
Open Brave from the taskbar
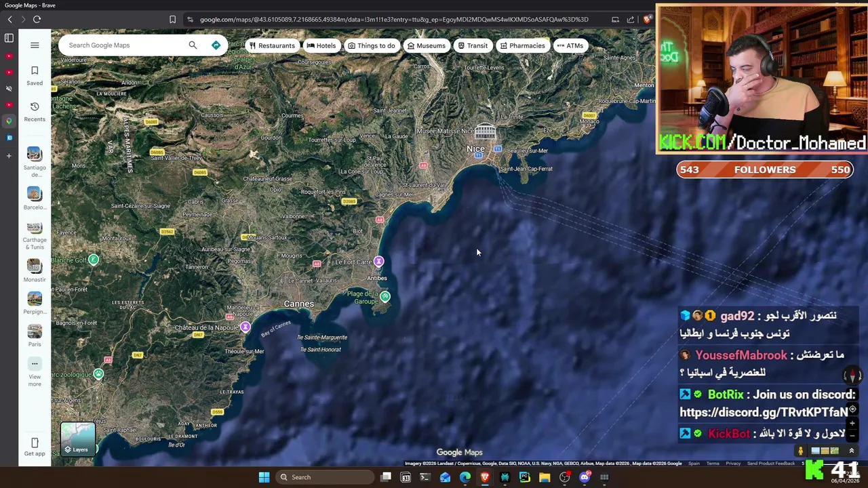pyautogui.click(x=485, y=477)
